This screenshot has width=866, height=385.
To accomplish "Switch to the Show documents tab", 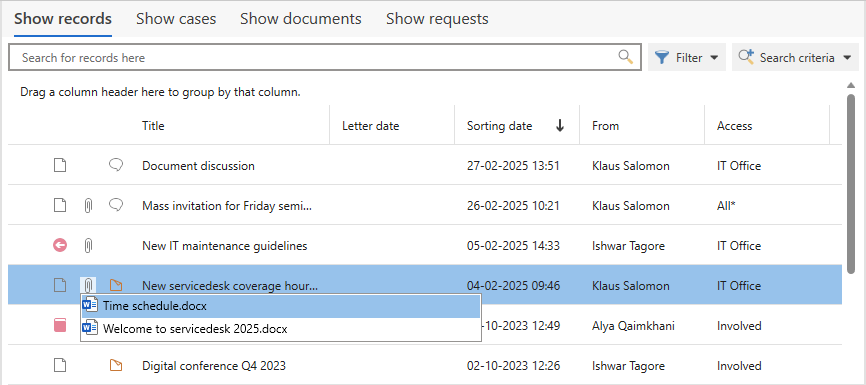I will (301, 19).
